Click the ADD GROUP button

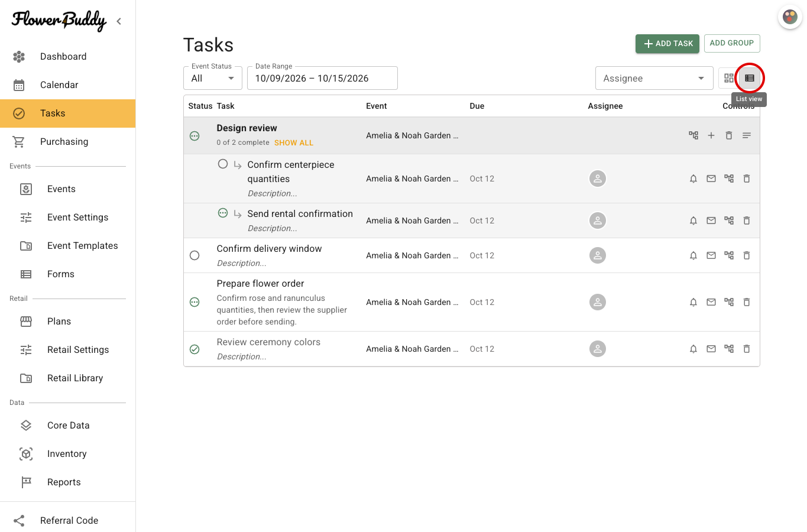click(732, 43)
